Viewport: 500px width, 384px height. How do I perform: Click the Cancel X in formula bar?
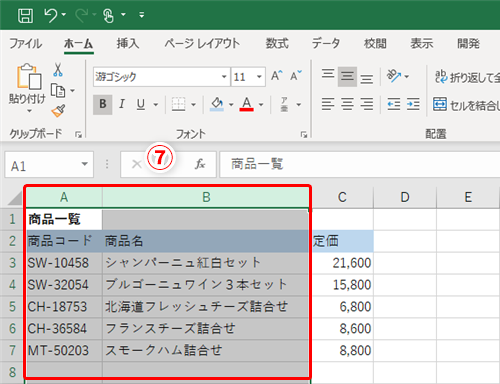(137, 164)
